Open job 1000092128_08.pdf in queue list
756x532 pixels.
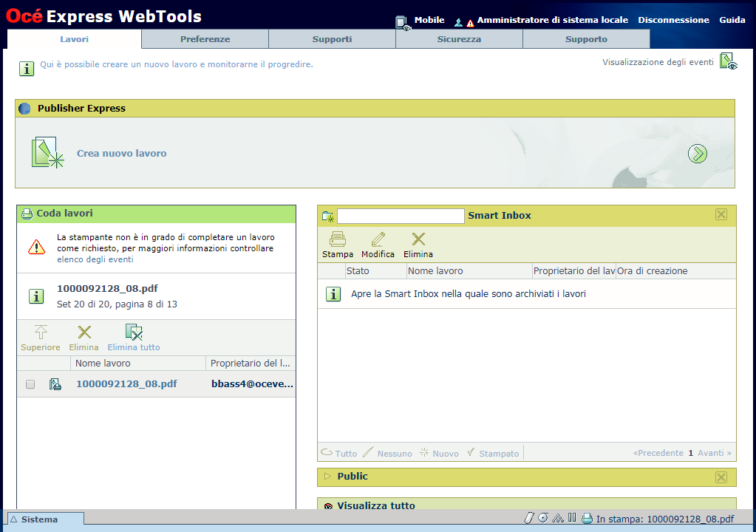(x=126, y=383)
